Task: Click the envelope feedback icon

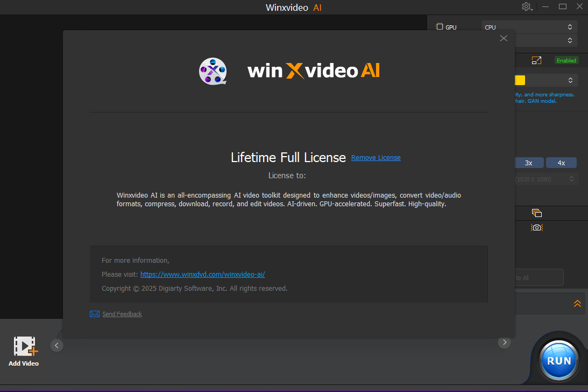Action: [95, 314]
